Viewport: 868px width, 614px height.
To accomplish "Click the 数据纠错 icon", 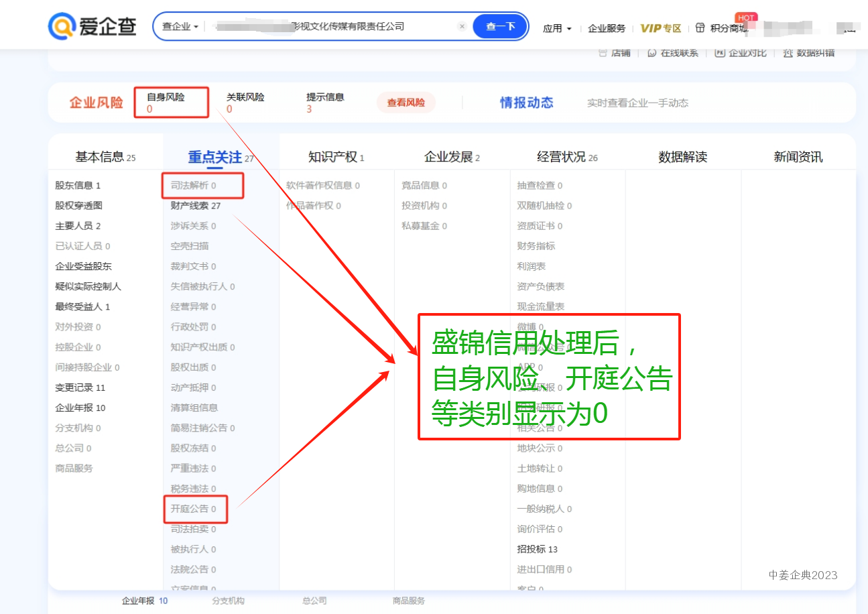I will click(x=788, y=53).
